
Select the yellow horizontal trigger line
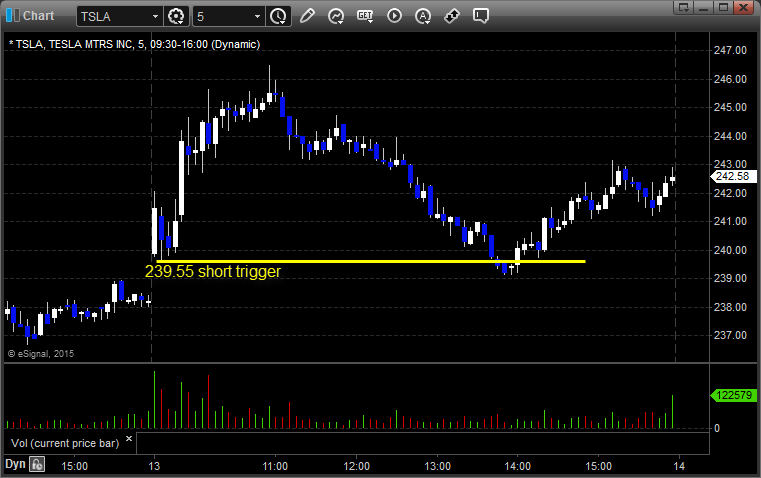click(371, 262)
